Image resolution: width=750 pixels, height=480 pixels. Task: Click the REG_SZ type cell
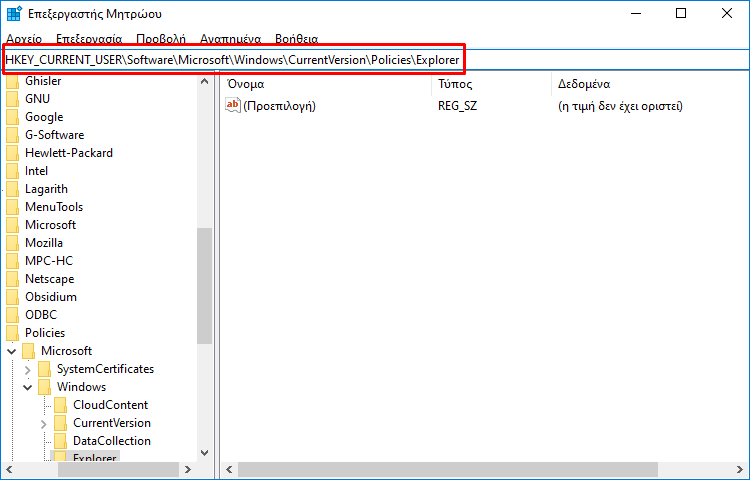point(457,106)
